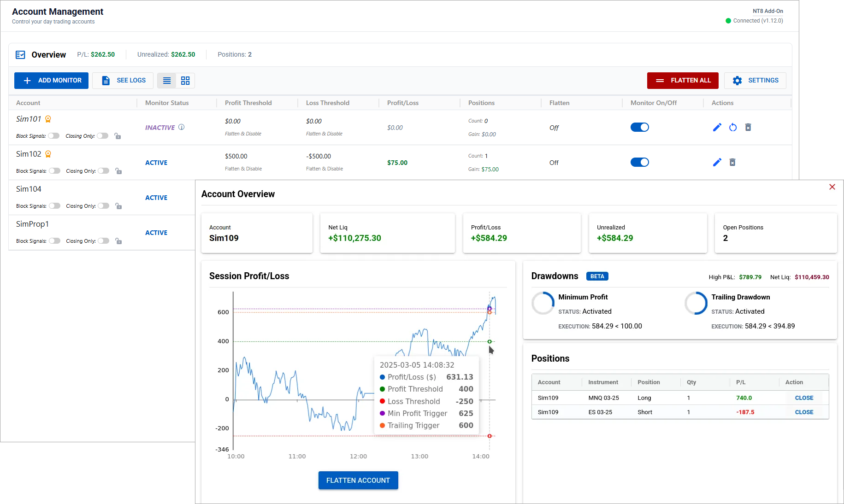This screenshot has height=504, width=844.
Task: Select the list view icon
Action: [166, 80]
